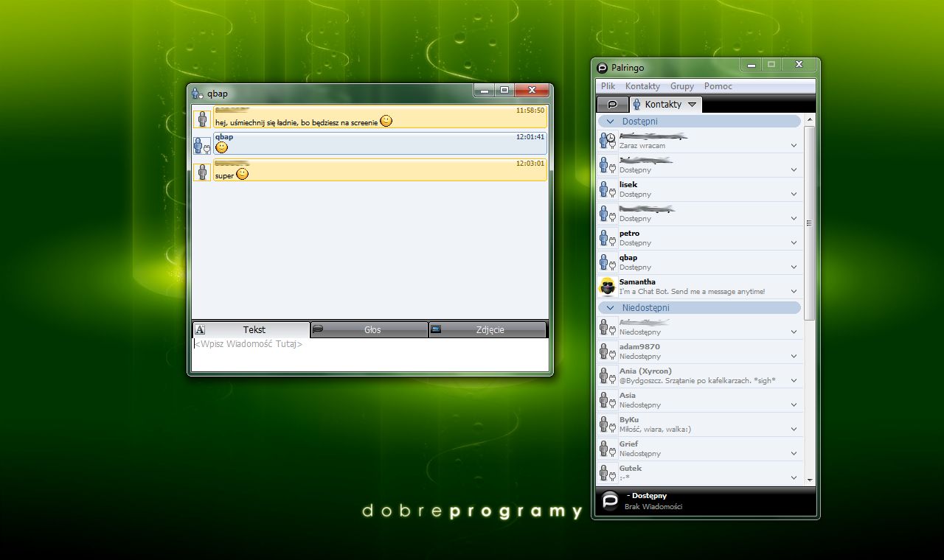Click timestamp 12:03:01 in chat
Image resolution: width=944 pixels, height=560 pixels.
(x=530, y=164)
